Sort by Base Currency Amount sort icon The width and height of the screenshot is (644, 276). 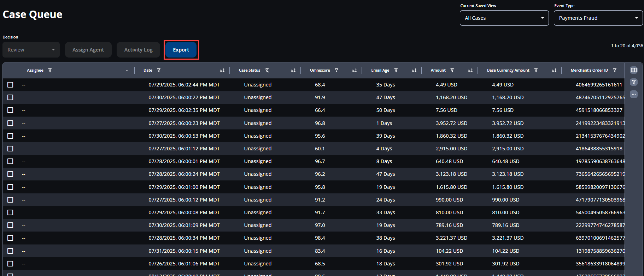click(554, 70)
